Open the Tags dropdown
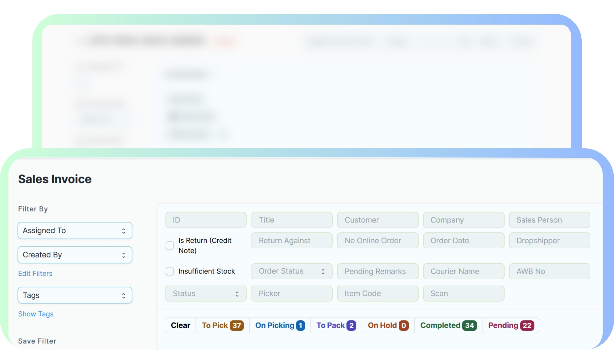The height and width of the screenshot is (364, 614). [75, 295]
